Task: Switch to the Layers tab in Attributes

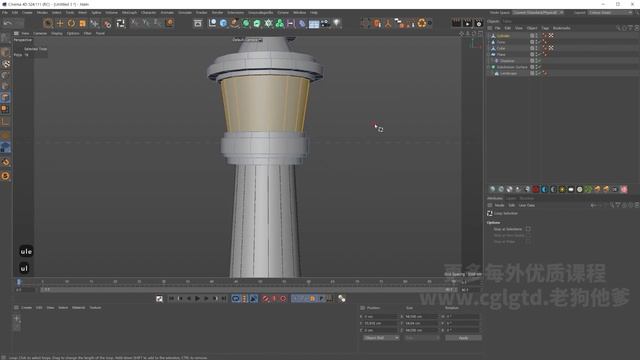Action: [511, 198]
